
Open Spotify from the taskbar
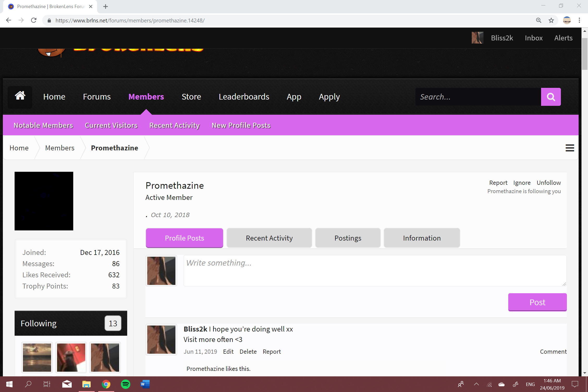[x=126, y=384]
